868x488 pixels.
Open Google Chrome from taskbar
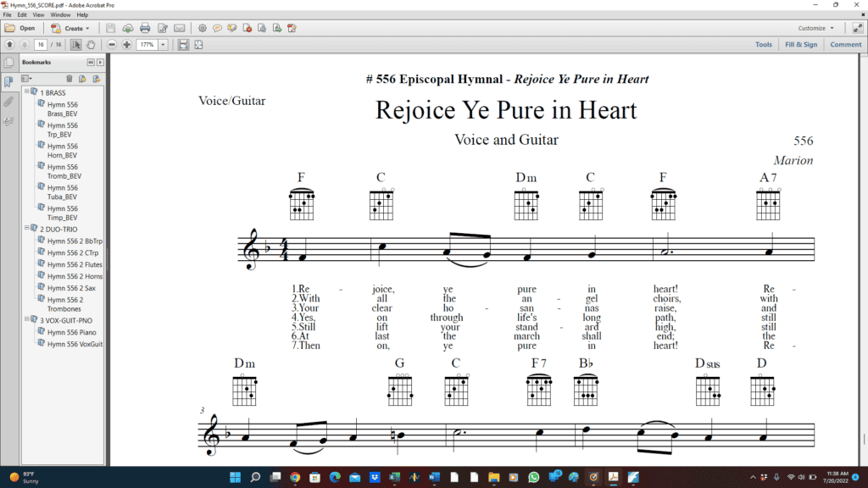295,477
